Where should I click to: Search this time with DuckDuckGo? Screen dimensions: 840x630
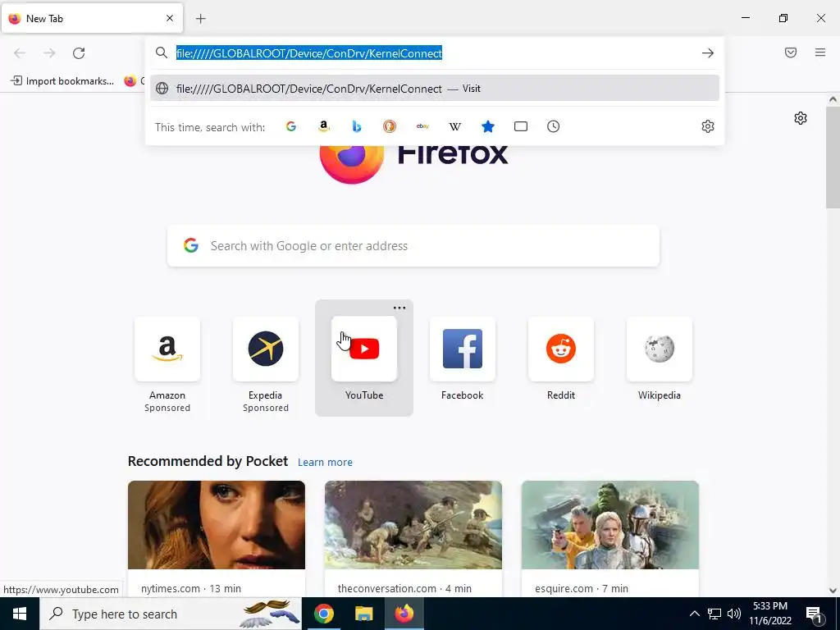[x=390, y=126]
